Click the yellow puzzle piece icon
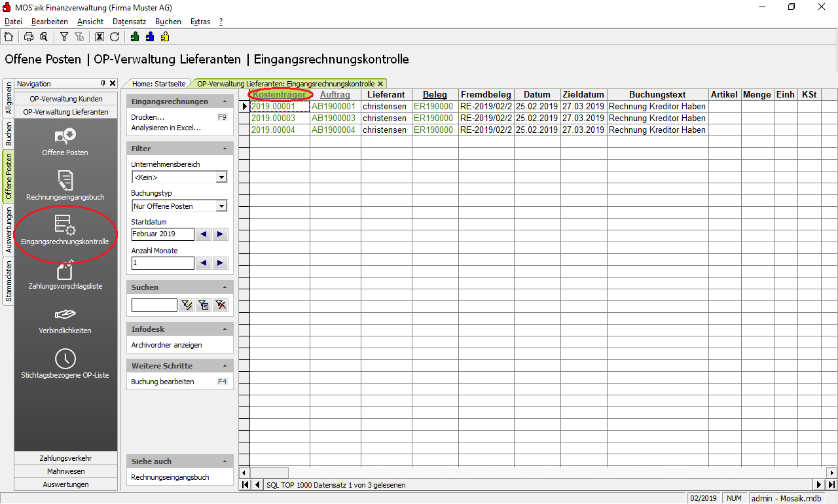The height and width of the screenshot is (504, 838). tap(165, 37)
